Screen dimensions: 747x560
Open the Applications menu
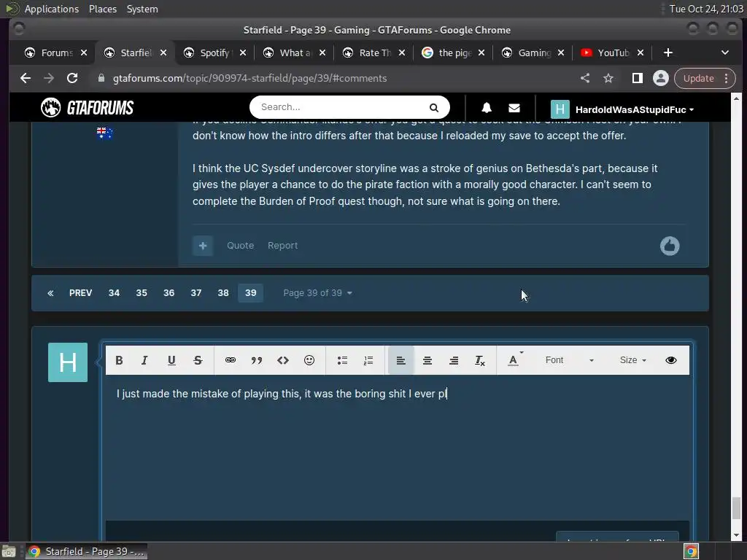(x=52, y=9)
